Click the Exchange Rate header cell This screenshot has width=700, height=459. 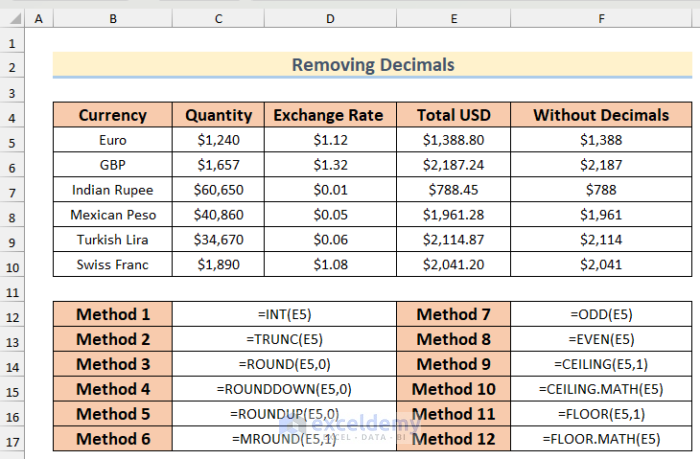tap(330, 115)
